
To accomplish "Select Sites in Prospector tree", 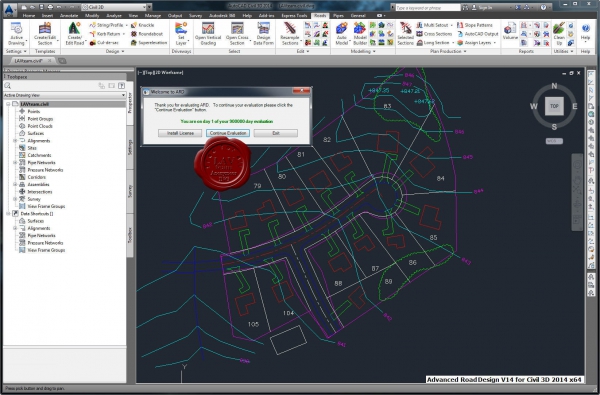I will coord(32,148).
